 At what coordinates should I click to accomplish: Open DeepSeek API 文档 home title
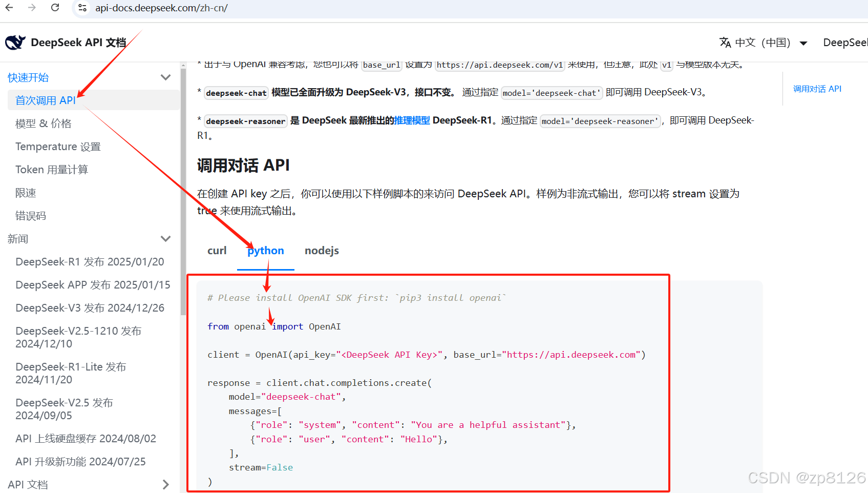[x=78, y=43]
